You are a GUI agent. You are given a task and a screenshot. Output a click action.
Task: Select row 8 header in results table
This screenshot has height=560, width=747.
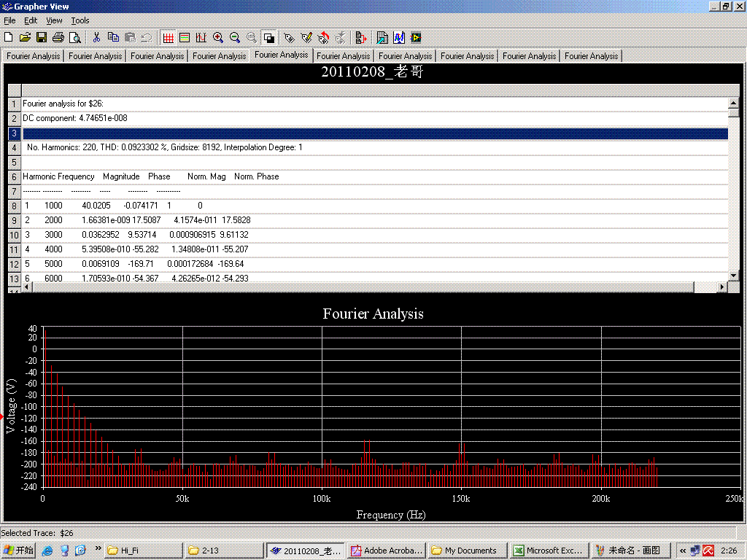(x=14, y=206)
